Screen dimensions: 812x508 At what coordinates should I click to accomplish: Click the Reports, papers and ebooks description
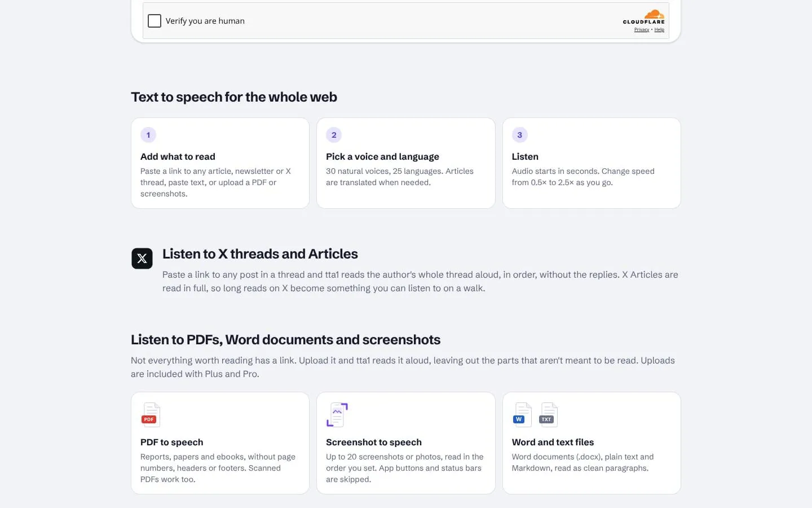pyautogui.click(x=218, y=468)
